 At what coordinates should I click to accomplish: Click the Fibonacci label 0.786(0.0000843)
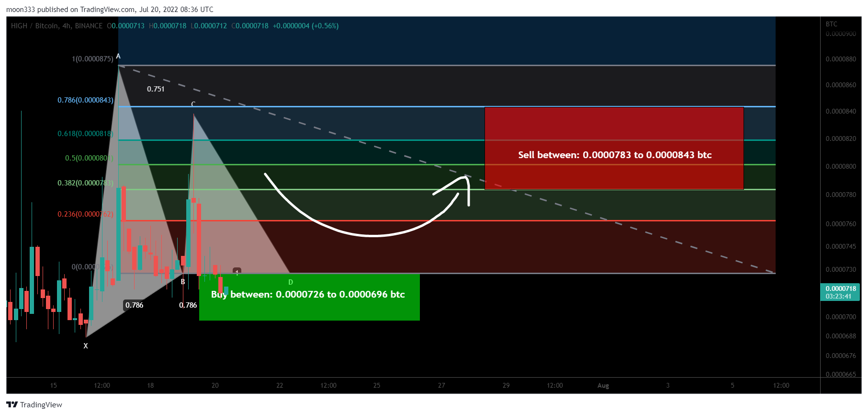[x=85, y=100]
